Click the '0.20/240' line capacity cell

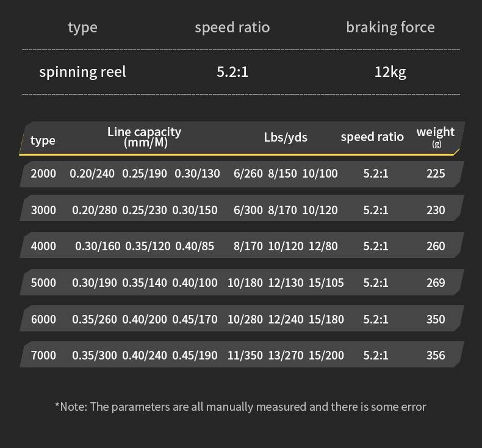click(x=92, y=174)
